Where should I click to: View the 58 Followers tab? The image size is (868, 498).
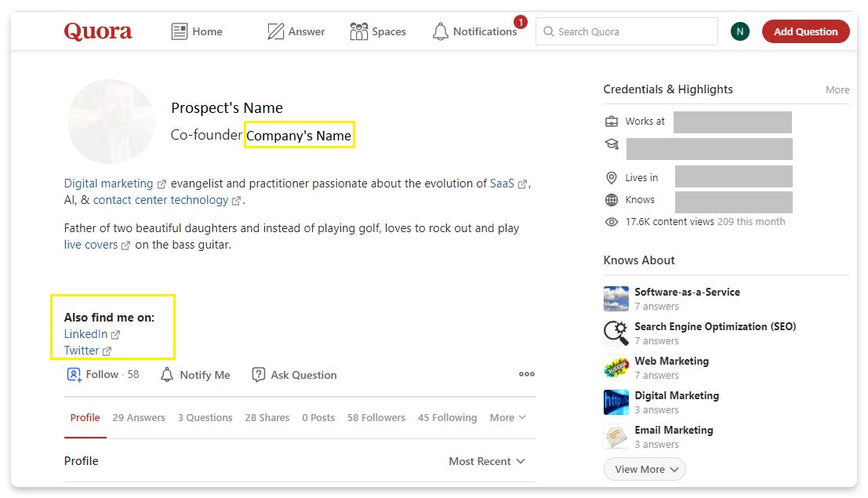(376, 418)
